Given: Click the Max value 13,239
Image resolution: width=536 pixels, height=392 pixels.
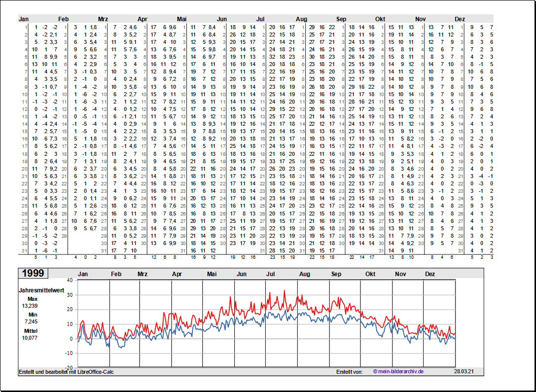Looking at the screenshot, I should click(x=30, y=306).
